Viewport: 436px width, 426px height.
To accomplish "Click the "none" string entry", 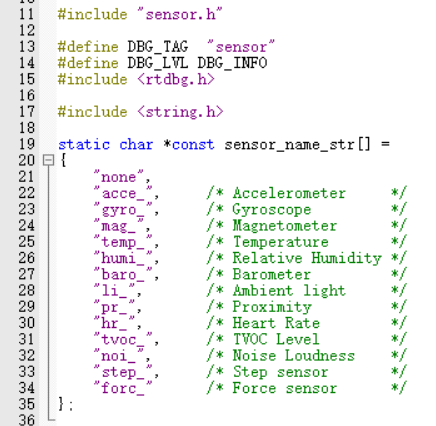I will [119, 177].
